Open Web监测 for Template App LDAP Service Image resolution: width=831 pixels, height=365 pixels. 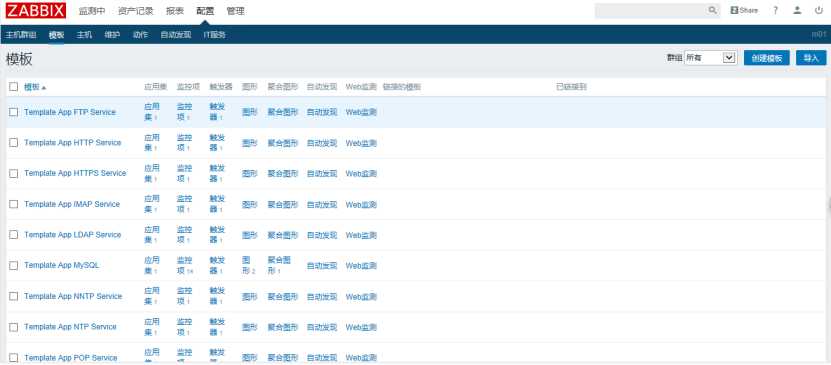click(361, 235)
